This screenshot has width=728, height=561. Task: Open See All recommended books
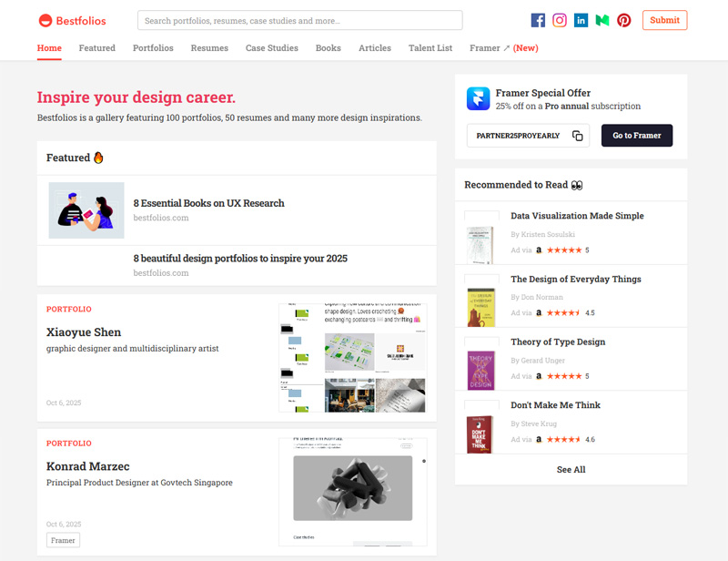coord(571,470)
